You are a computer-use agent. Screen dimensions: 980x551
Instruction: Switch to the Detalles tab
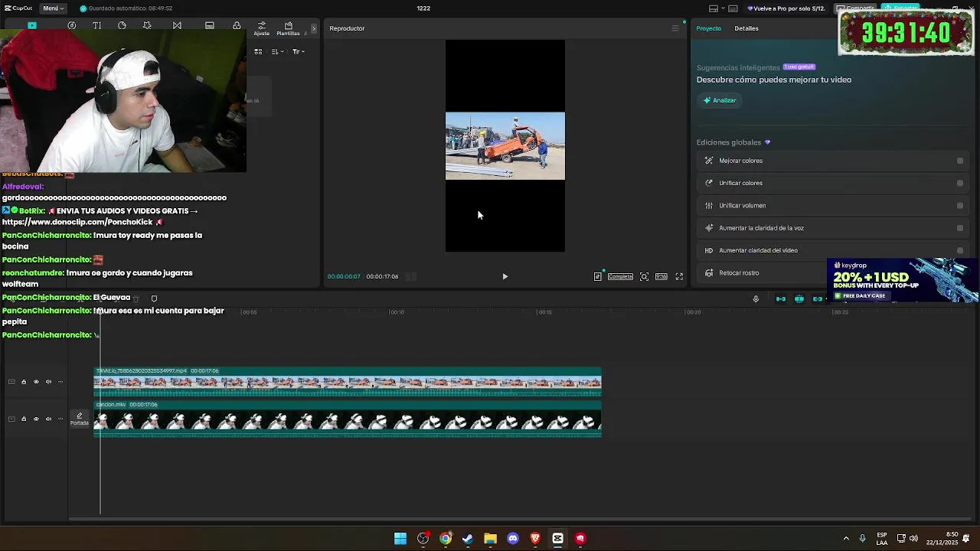pos(746,28)
